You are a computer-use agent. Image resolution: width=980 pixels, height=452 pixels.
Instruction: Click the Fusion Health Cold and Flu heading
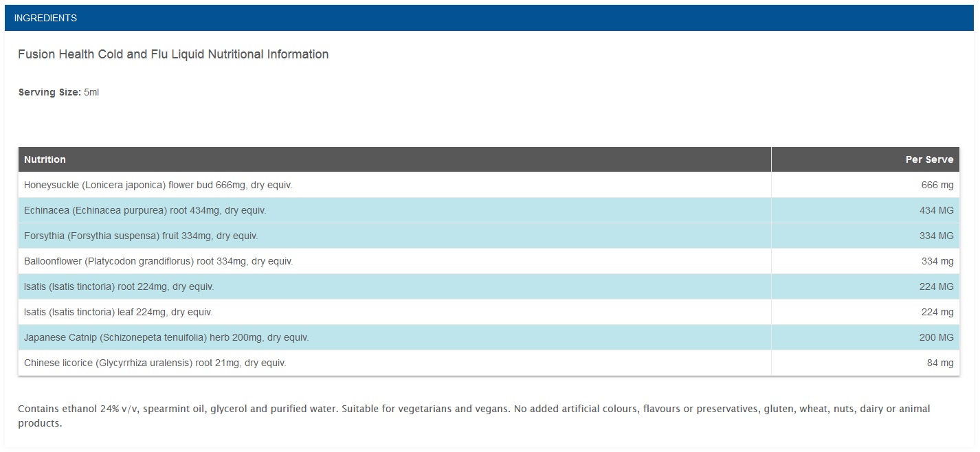click(173, 54)
